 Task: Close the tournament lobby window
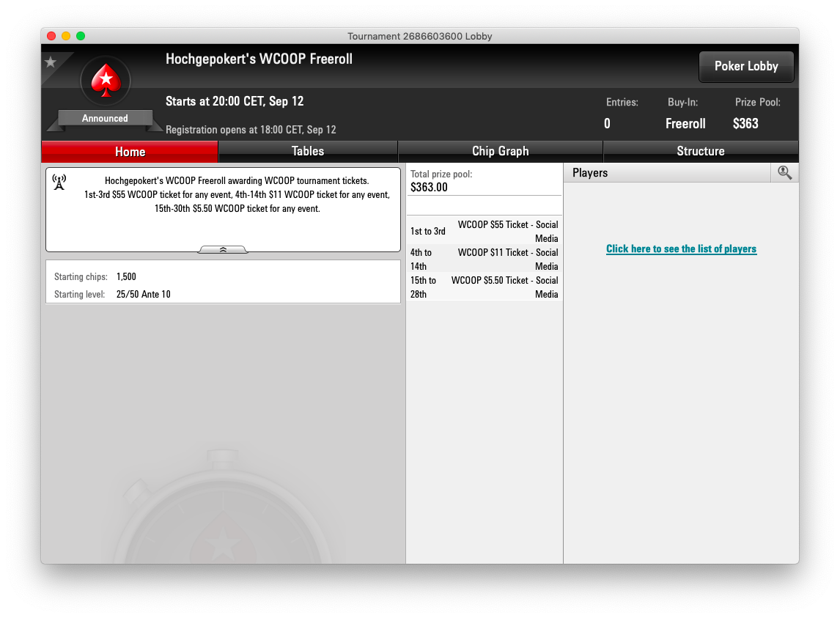coord(51,36)
